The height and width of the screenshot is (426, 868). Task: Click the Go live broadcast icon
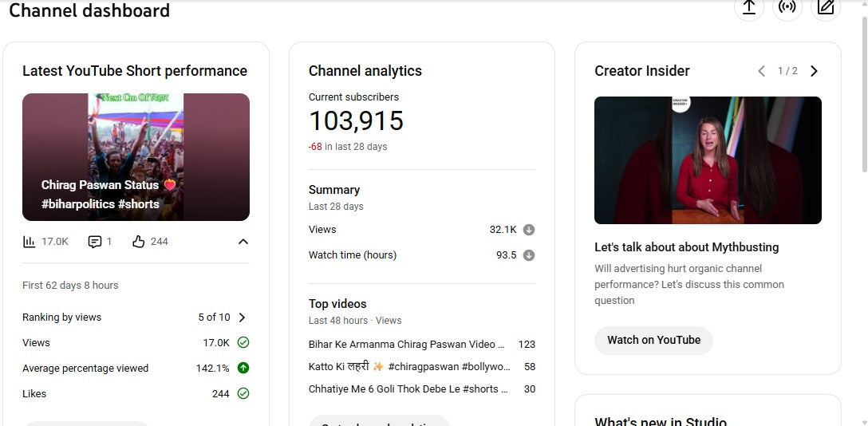pos(787,7)
